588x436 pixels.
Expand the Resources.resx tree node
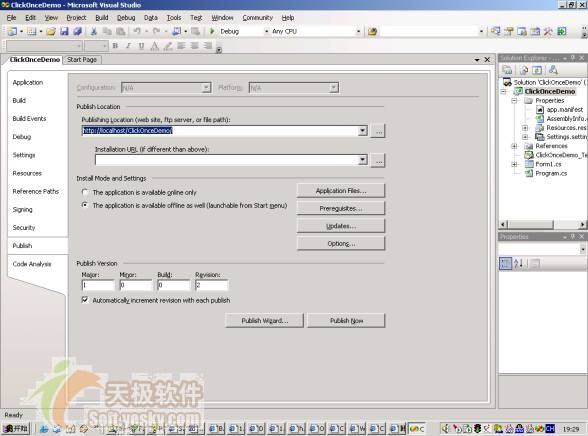pyautogui.click(x=525, y=128)
